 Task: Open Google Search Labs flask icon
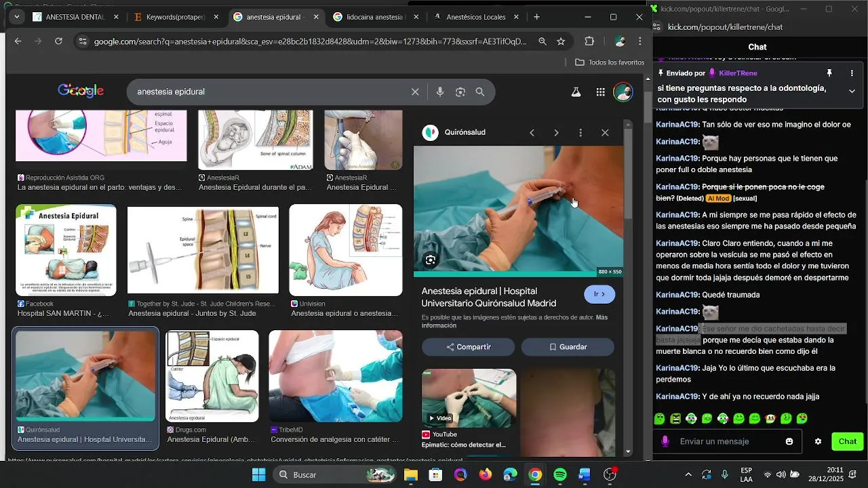[576, 92]
